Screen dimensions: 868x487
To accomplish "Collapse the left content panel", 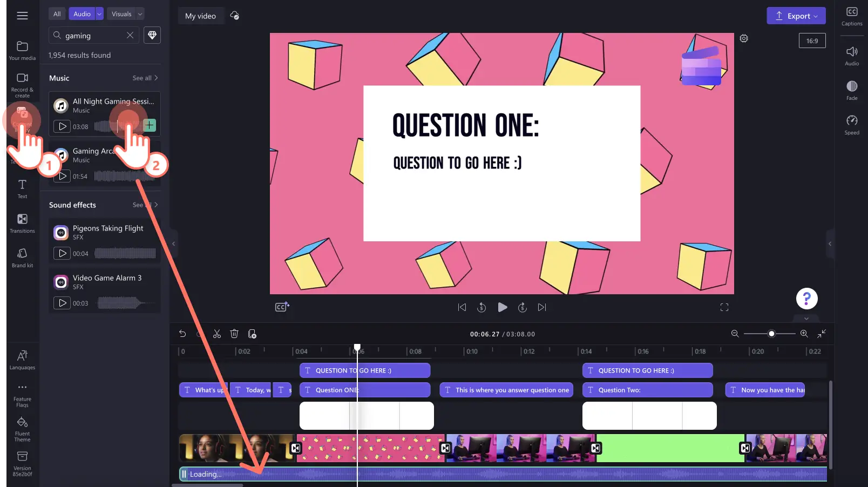I will click(x=173, y=244).
